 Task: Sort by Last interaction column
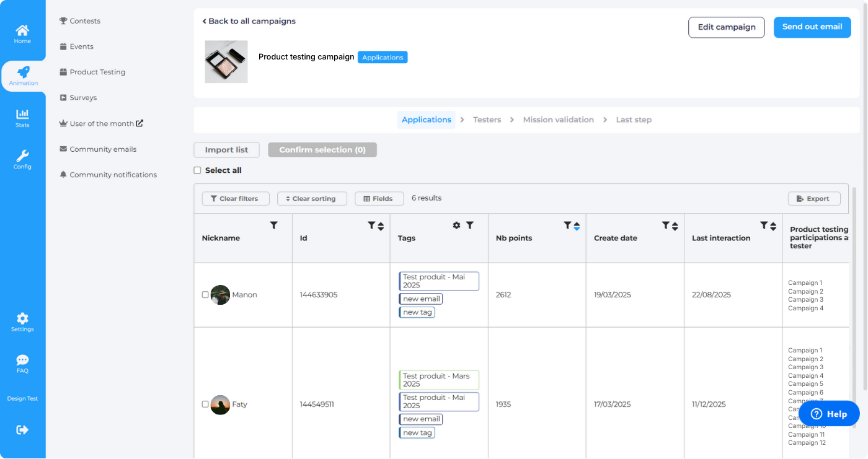[773, 226]
